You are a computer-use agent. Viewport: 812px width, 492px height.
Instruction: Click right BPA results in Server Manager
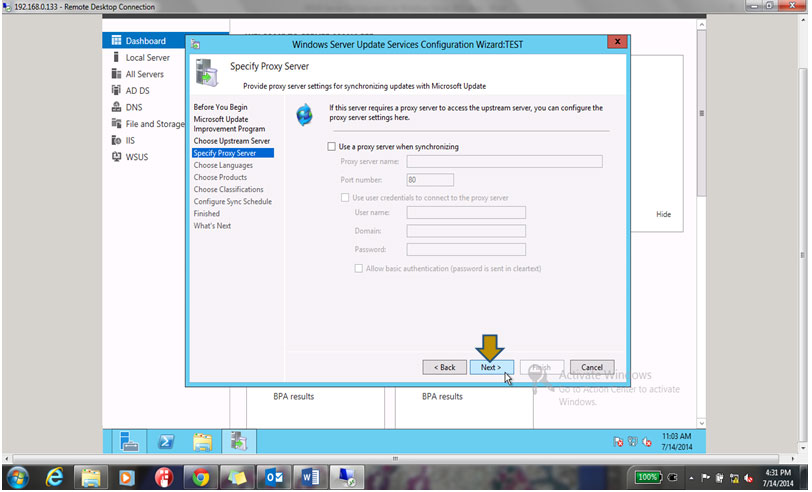tap(442, 396)
